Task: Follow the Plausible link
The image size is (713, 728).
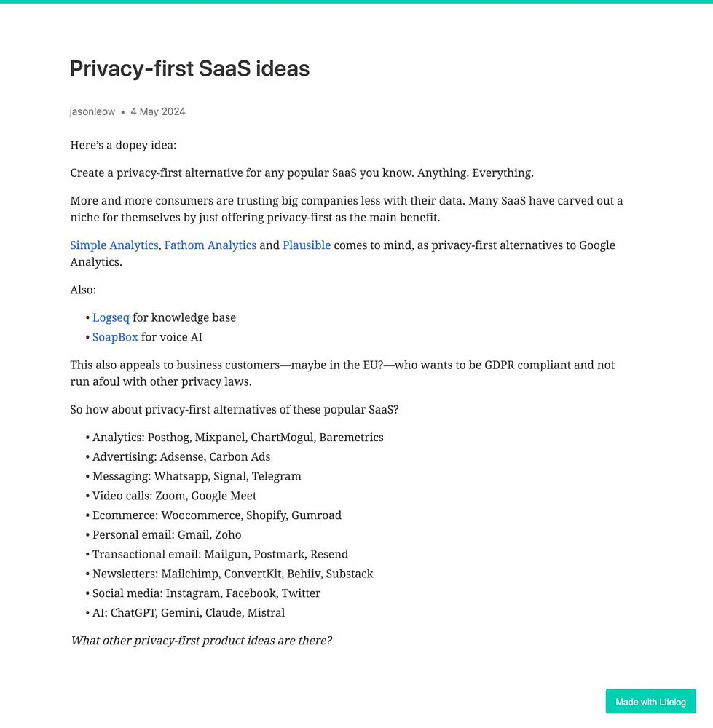Action: [306, 245]
